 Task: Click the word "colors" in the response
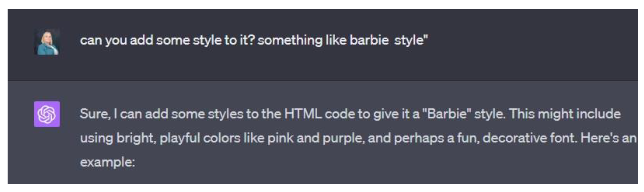tap(221, 138)
